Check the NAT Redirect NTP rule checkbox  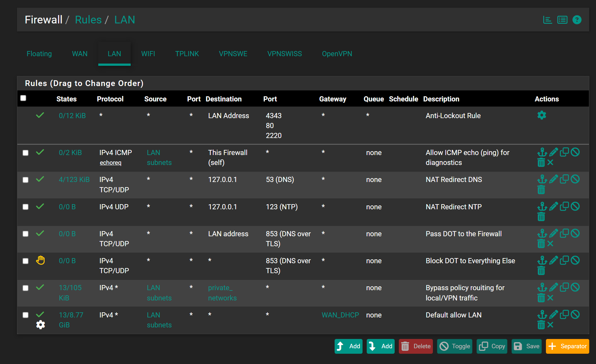pyautogui.click(x=25, y=207)
